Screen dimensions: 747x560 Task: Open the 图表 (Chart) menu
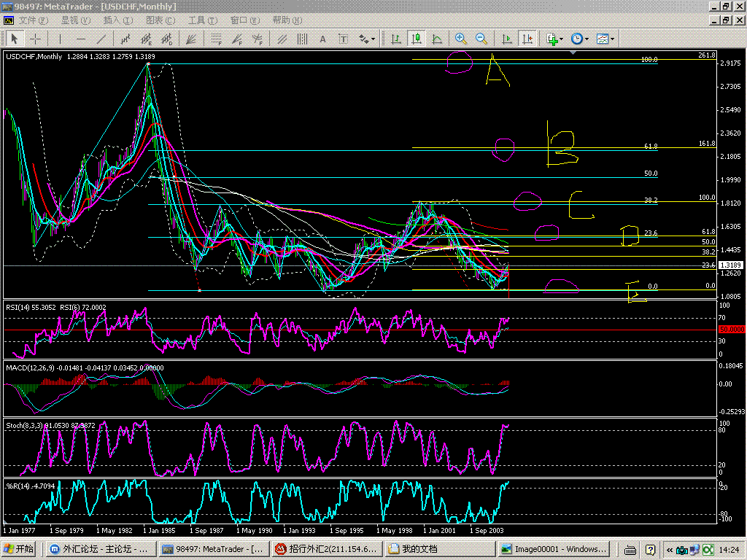pos(160,20)
